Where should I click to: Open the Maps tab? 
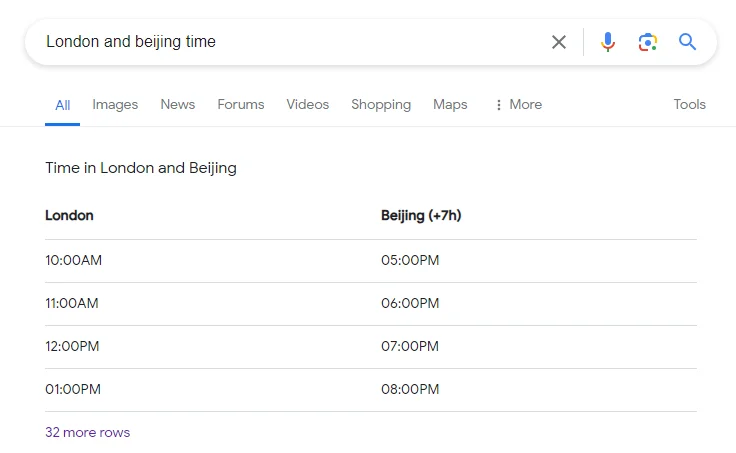[450, 105]
